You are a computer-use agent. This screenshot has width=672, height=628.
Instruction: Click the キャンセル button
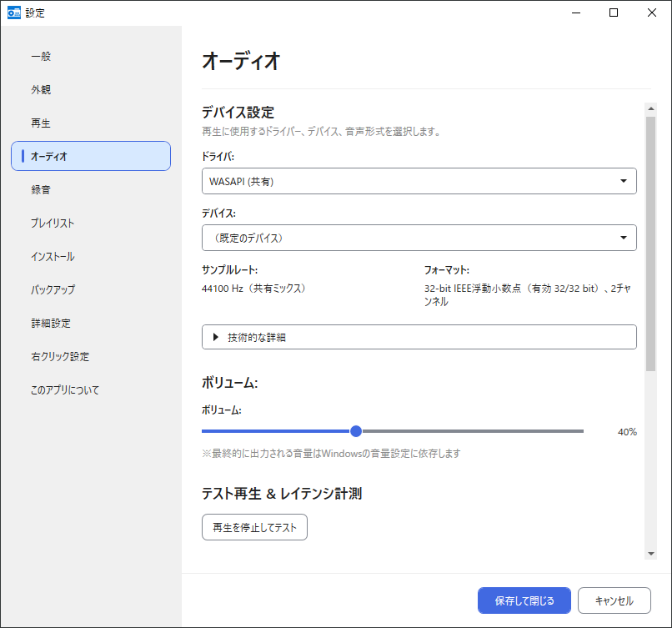(x=614, y=600)
